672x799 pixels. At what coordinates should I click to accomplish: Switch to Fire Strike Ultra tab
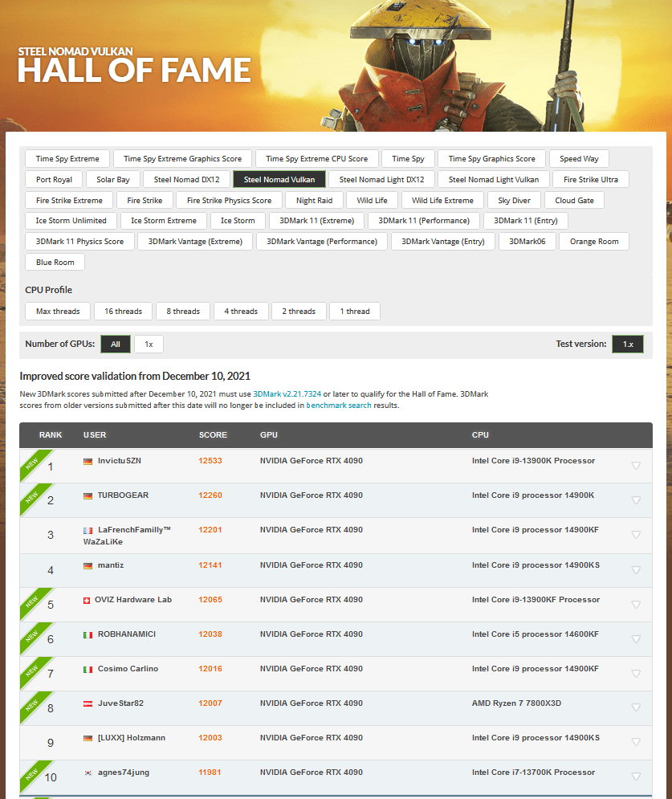[590, 180]
